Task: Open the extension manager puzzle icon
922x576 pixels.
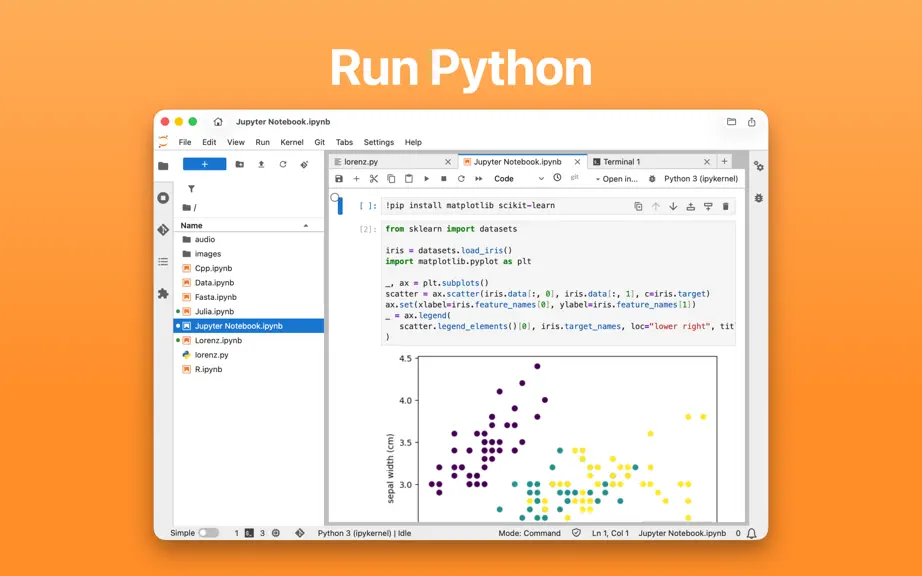Action: click(x=163, y=293)
